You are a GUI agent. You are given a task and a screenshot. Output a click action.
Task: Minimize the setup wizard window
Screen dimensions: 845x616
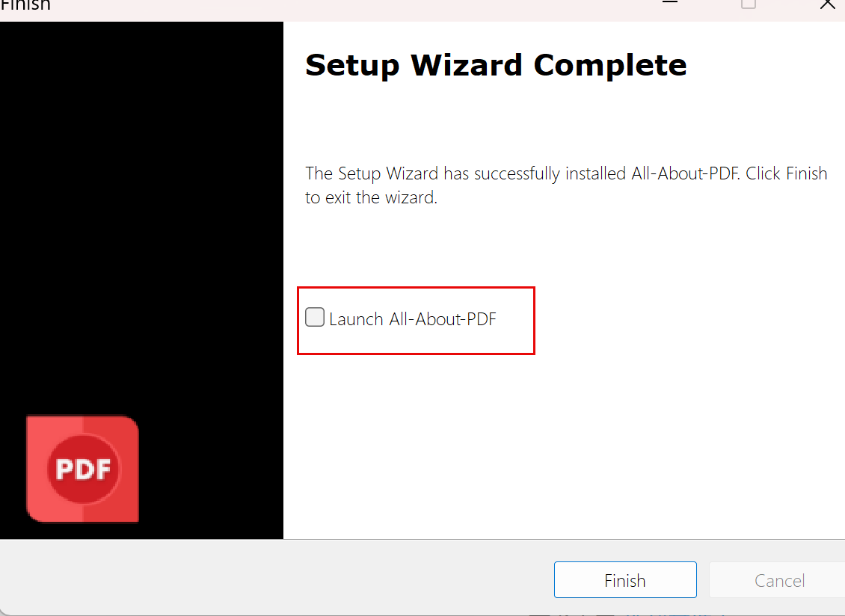(669, 3)
